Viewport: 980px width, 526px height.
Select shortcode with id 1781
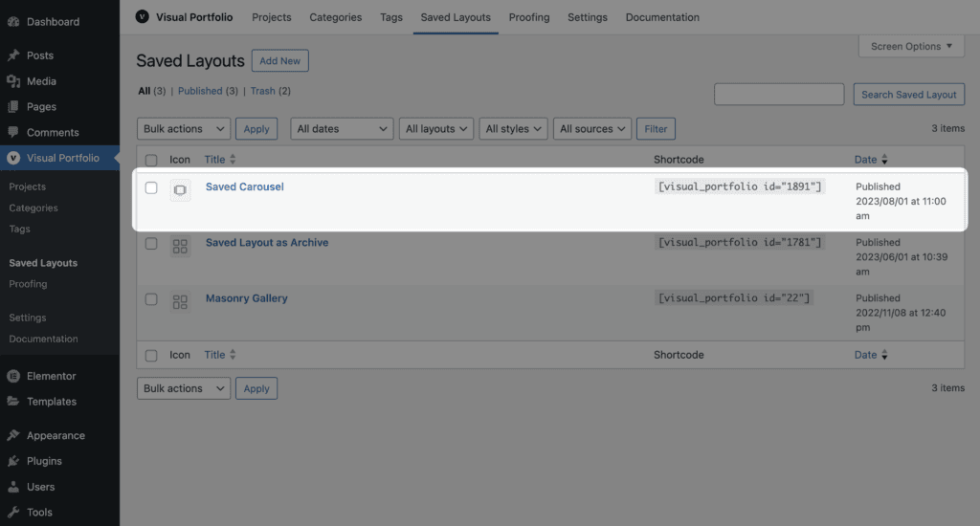tap(740, 242)
